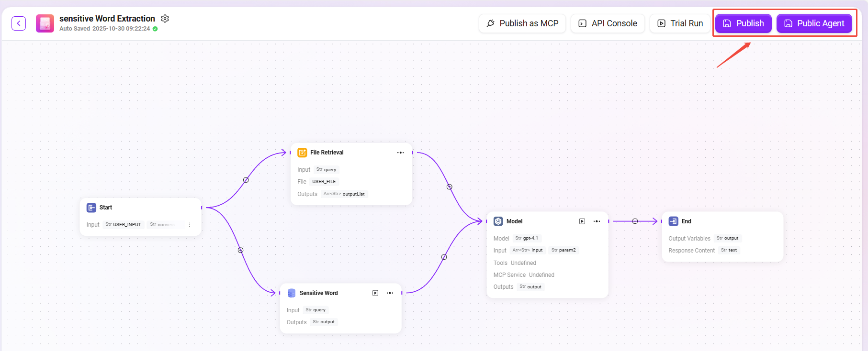The image size is (868, 351).
Task: Click the Public Agent button
Action: 814,23
